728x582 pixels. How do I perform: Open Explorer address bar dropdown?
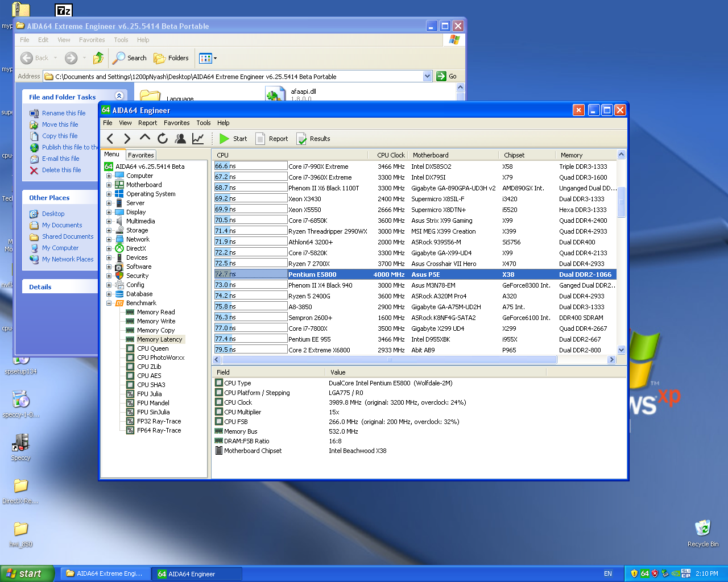(427, 76)
